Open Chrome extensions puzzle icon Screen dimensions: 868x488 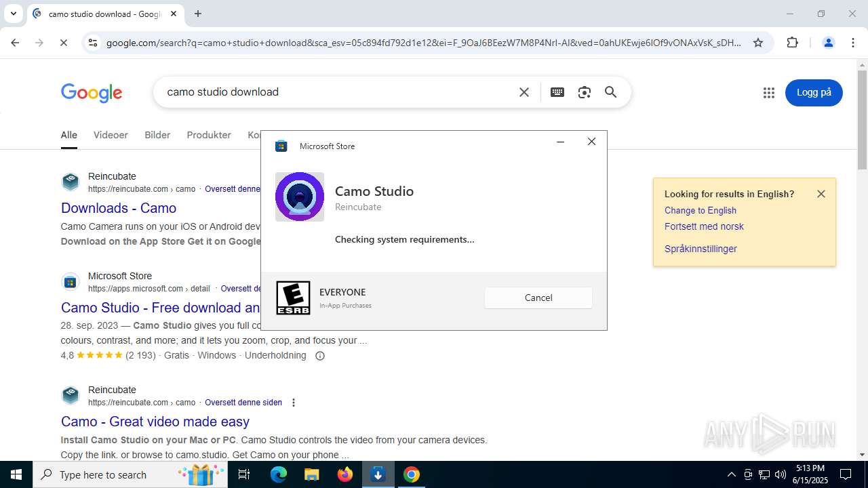coord(792,43)
